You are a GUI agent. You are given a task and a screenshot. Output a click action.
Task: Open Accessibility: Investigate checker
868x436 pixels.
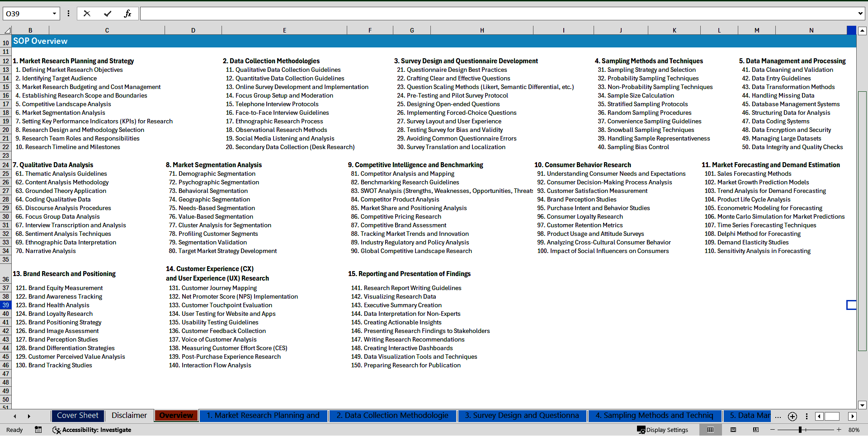(x=92, y=430)
